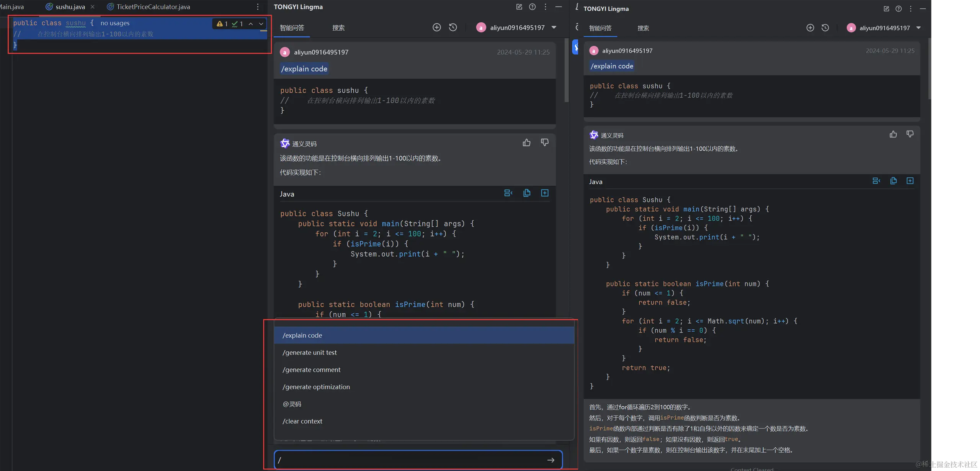Image resolution: width=980 pixels, height=471 pixels.
Task: Click class name sushu in editor
Action: (75, 23)
